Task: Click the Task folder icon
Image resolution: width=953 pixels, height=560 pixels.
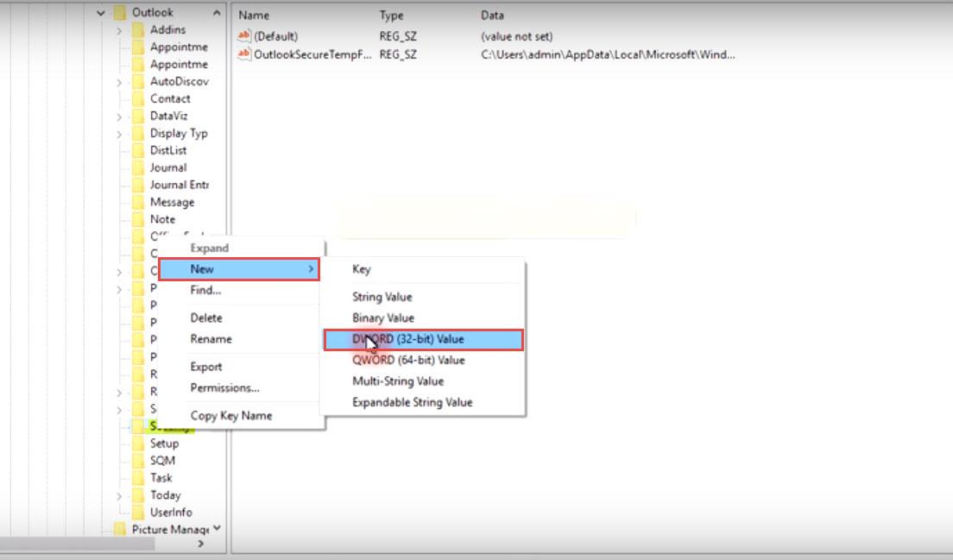Action: (136, 478)
